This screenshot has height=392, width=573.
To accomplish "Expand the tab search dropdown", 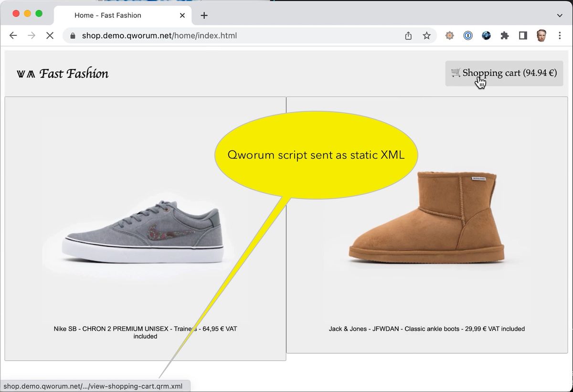I will (560, 15).
